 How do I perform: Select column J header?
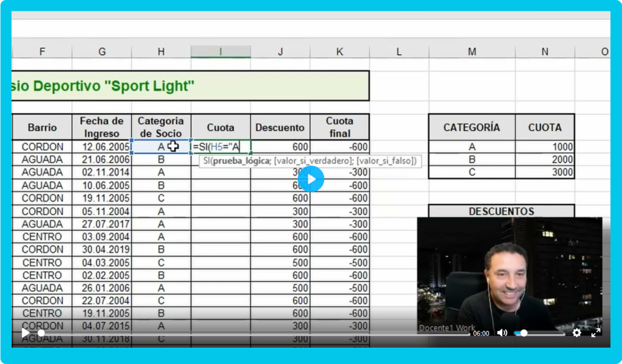click(280, 52)
